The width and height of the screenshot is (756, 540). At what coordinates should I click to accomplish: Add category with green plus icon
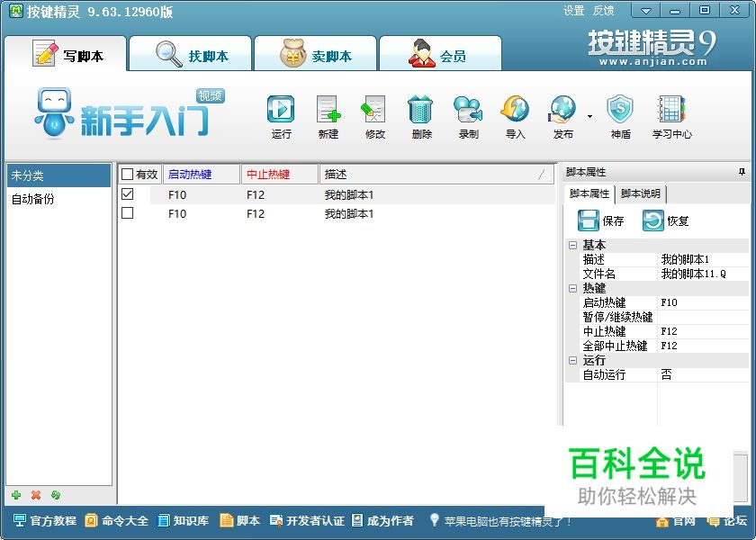tap(16, 495)
